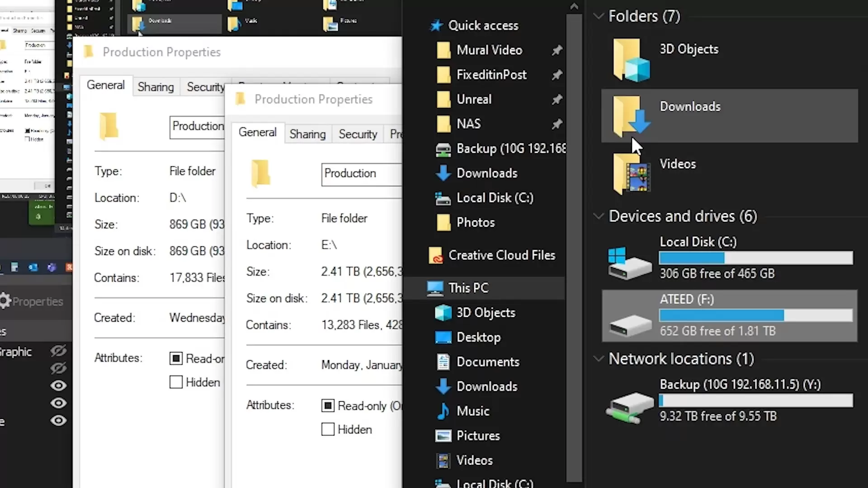Viewport: 868px width, 488px height.
Task: Collapse the Network locations group
Action: tap(599, 359)
